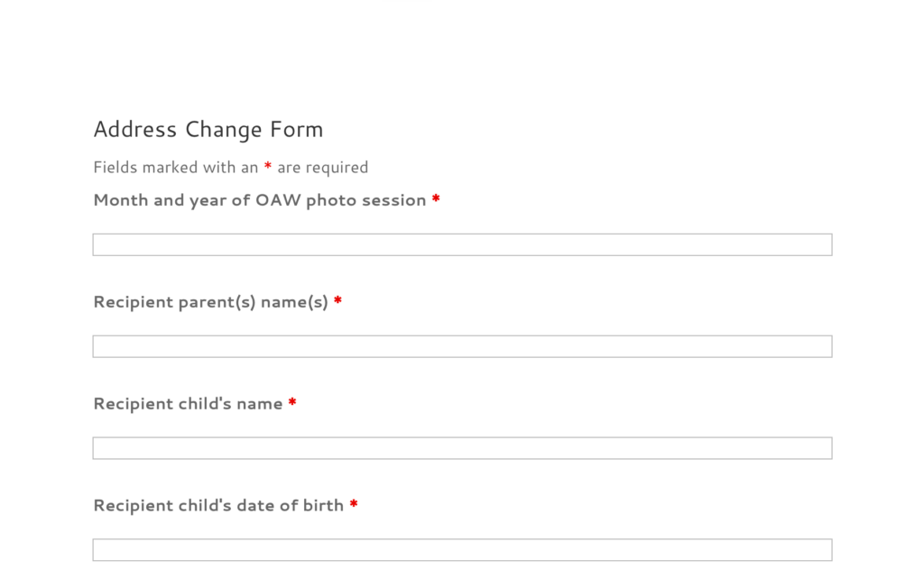
Task: Click the 'Month and year of OAW photo session' label
Action: click(259, 200)
